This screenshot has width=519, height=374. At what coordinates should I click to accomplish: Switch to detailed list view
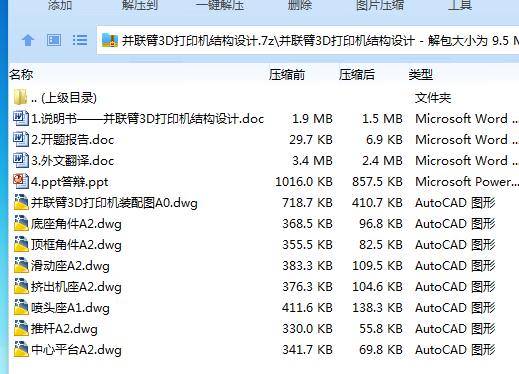[x=80, y=40]
